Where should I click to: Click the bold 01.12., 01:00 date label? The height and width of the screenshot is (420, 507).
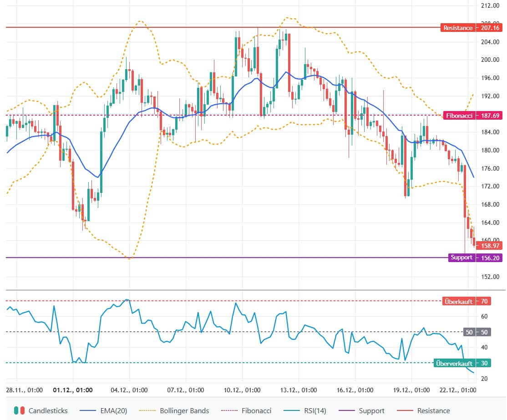tap(73, 390)
